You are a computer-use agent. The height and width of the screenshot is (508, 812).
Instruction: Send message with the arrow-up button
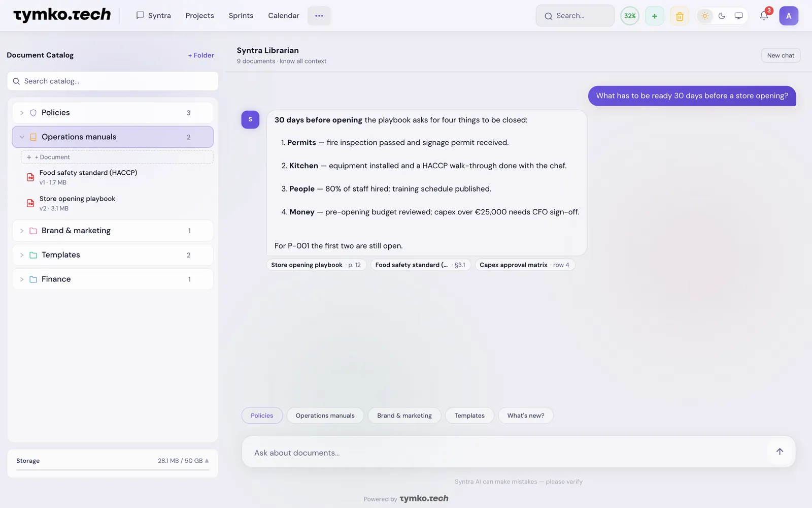pos(780,452)
